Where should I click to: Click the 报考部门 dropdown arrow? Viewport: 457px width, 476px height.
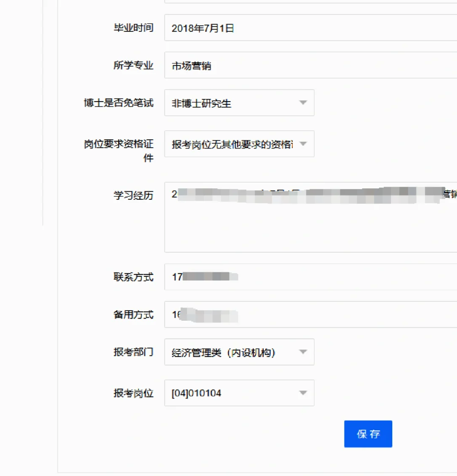pyautogui.click(x=303, y=352)
